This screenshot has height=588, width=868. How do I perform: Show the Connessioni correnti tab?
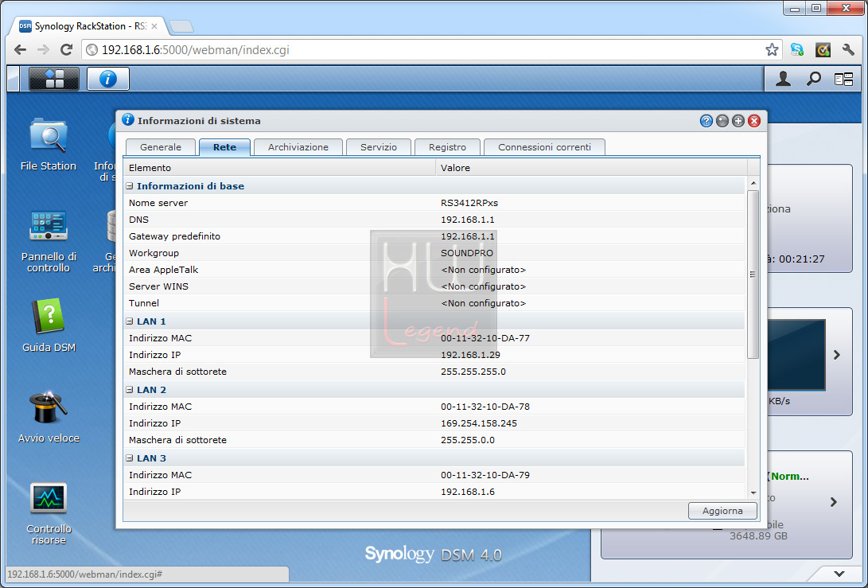click(x=545, y=147)
